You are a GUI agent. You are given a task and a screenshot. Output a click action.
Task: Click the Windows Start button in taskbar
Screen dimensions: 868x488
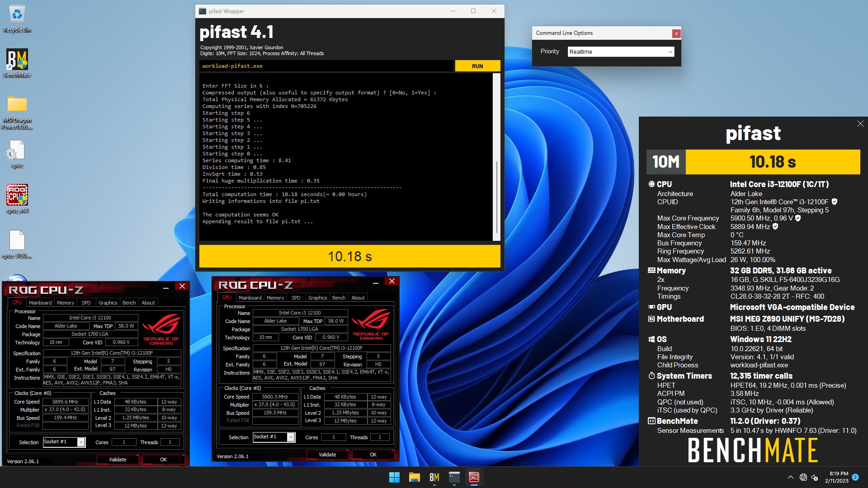tap(394, 477)
